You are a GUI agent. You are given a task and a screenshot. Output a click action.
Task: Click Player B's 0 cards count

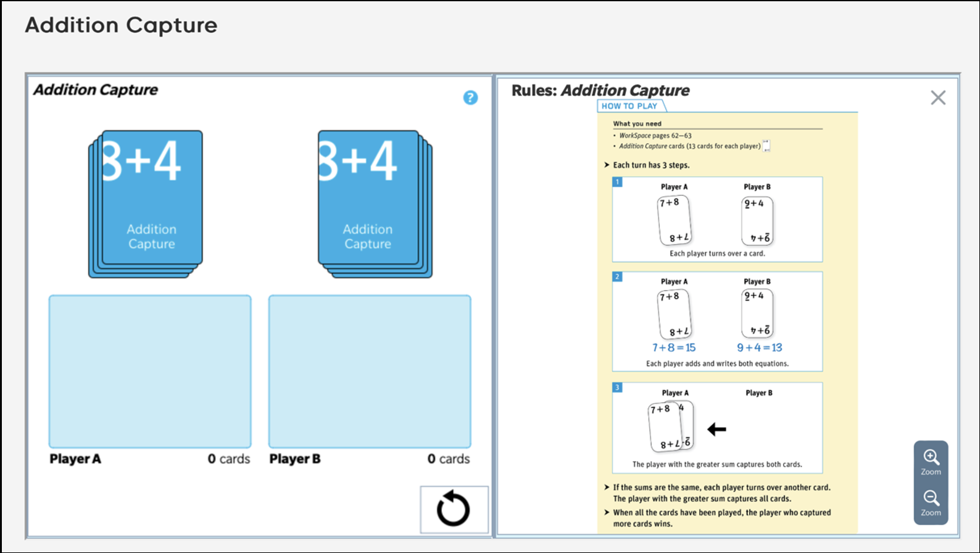[449, 459]
